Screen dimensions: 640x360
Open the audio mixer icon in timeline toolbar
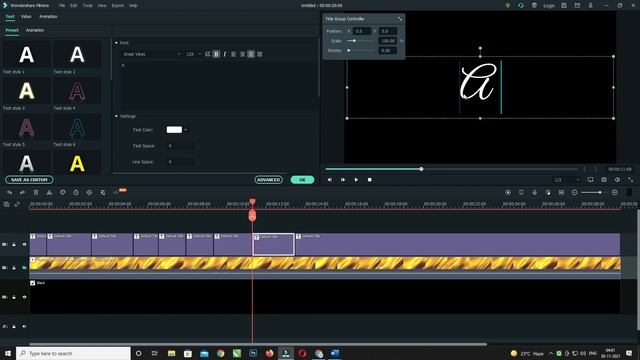(548, 192)
